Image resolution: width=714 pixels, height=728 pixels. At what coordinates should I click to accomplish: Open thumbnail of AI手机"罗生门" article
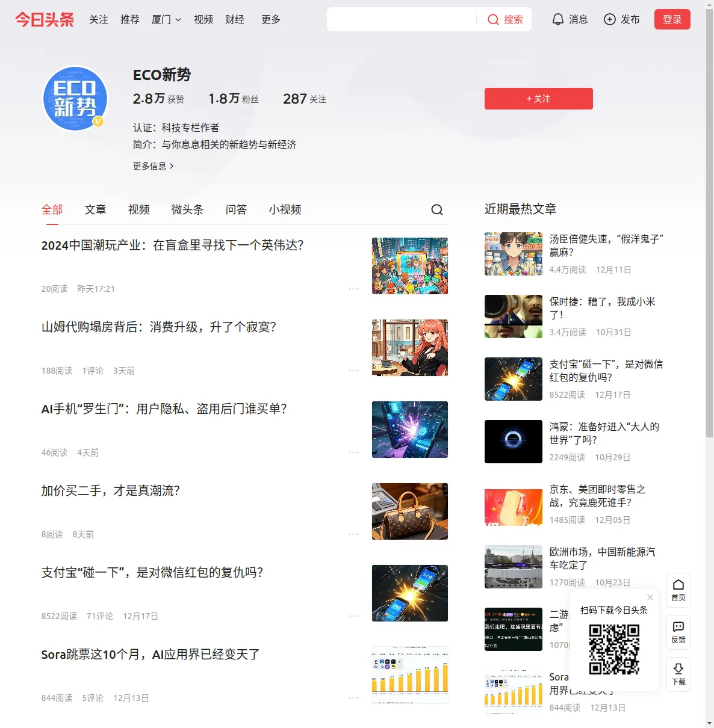(410, 430)
